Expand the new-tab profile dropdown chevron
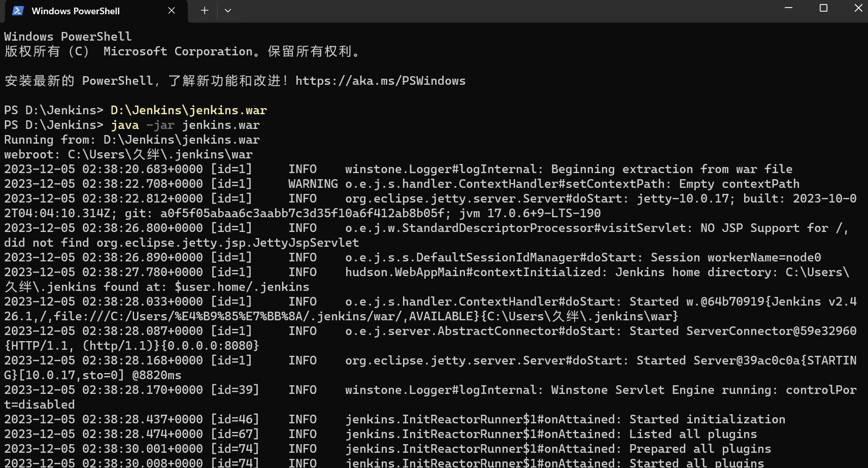 (228, 11)
